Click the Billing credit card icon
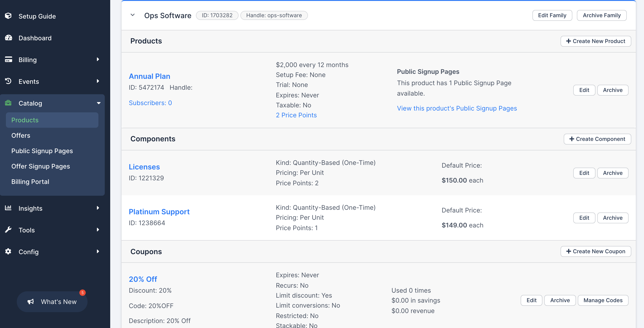Viewport: 644px width, 328px height. coord(8,59)
